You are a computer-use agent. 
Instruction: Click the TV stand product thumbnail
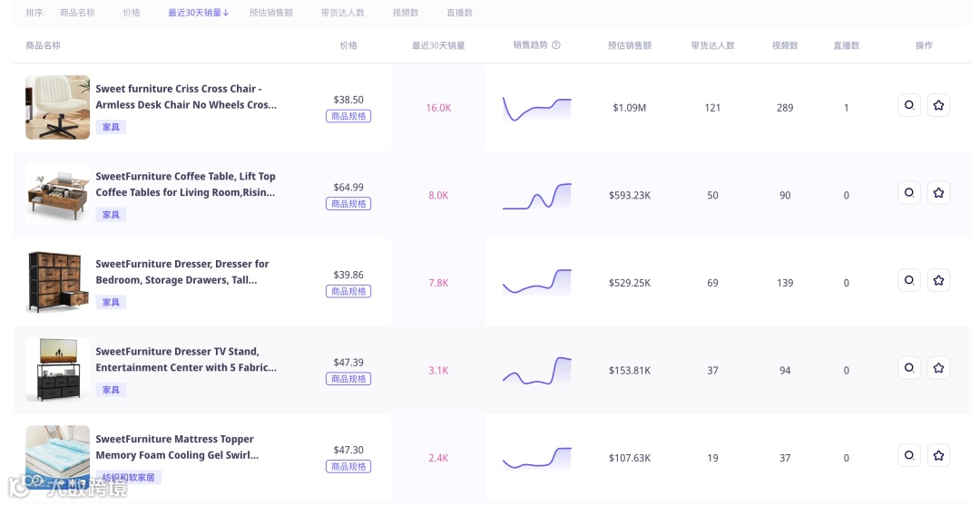[x=57, y=370]
